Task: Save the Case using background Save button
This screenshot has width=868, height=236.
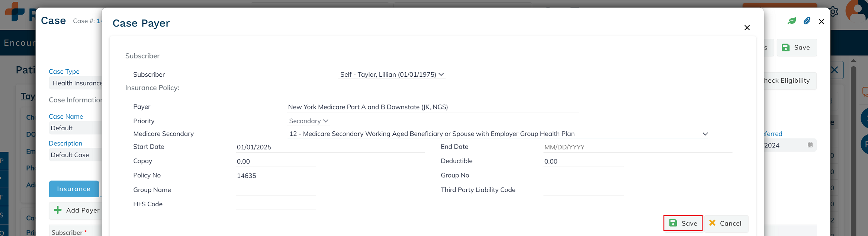Action: point(796,48)
